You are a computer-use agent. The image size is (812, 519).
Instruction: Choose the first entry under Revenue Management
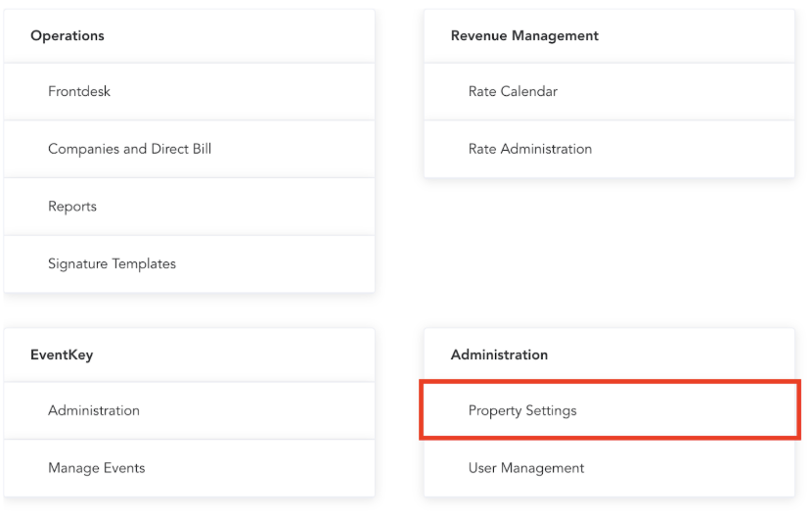click(513, 91)
